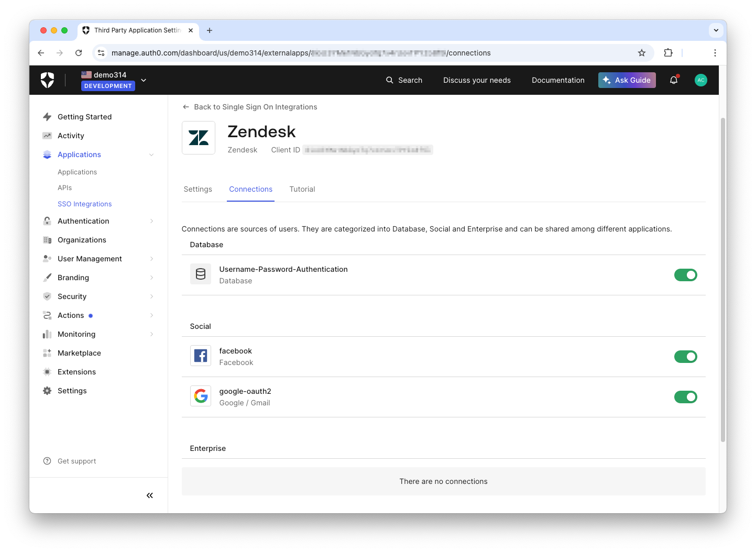Click the User Management people icon

click(x=47, y=259)
